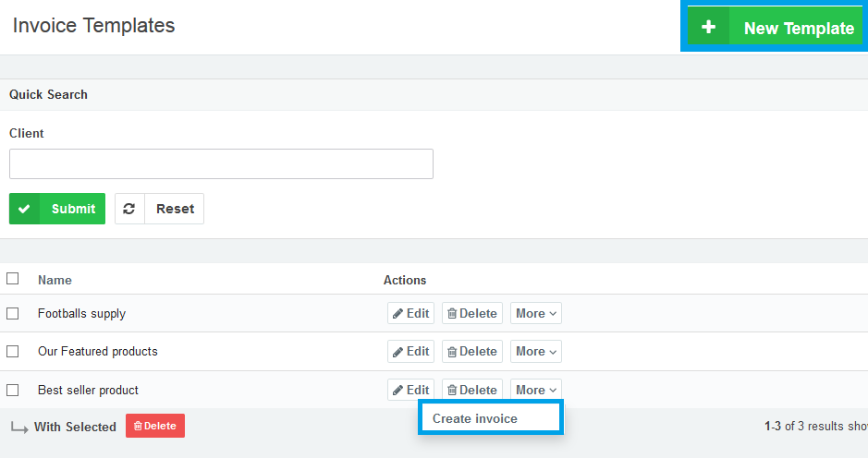Select the Our Featured products checkbox

tap(13, 351)
